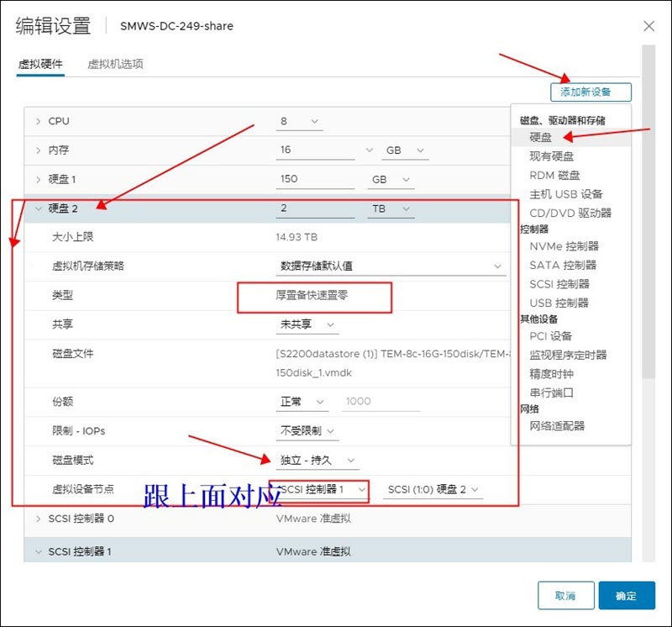The image size is (672, 627).
Task: Expand the CPU row
Action: [x=39, y=122]
